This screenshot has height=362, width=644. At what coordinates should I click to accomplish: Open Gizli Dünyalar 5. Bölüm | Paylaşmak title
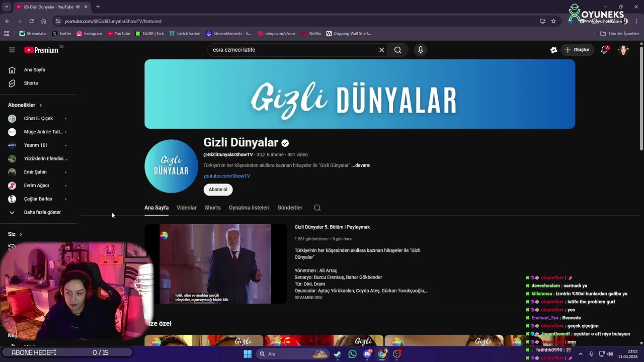point(332,227)
